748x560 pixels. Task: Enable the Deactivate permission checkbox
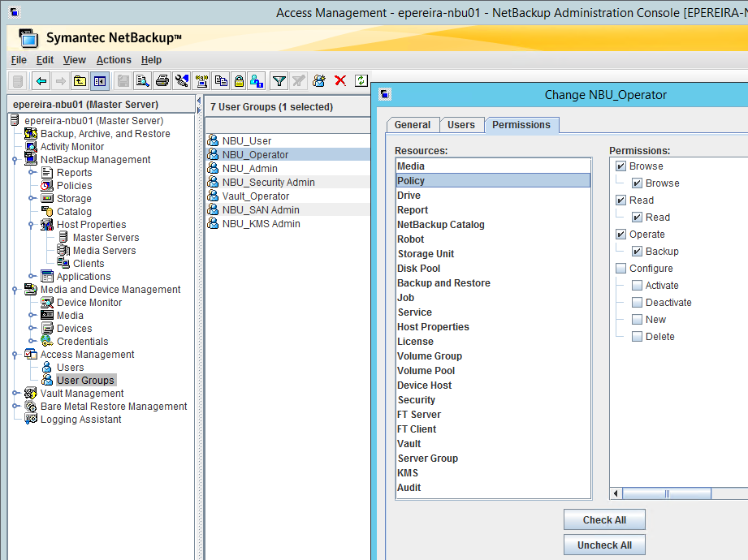[637, 302]
